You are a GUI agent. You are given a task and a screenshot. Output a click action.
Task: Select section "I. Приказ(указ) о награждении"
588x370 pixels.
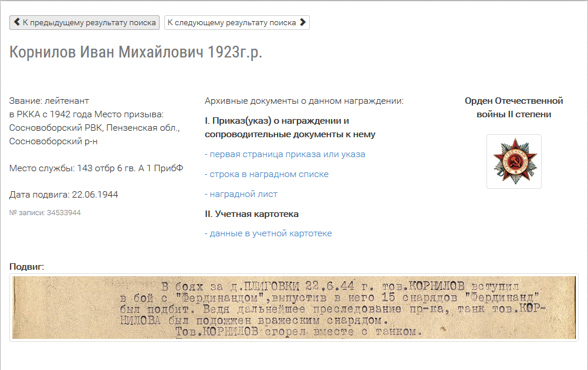pyautogui.click(x=276, y=120)
